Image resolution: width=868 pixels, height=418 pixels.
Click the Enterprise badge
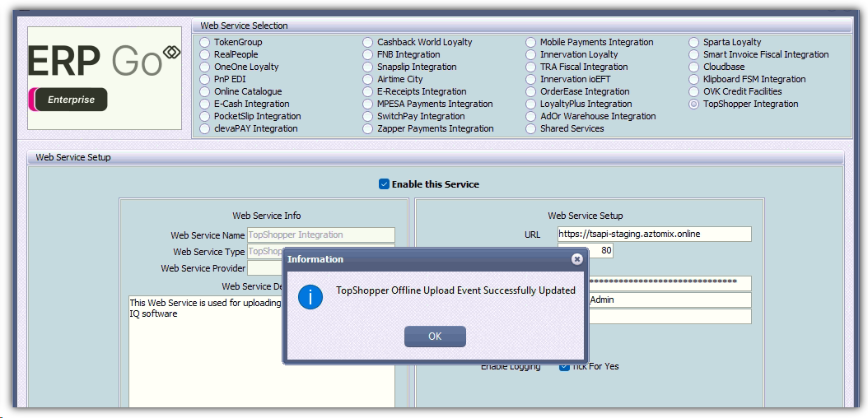pyautogui.click(x=70, y=100)
